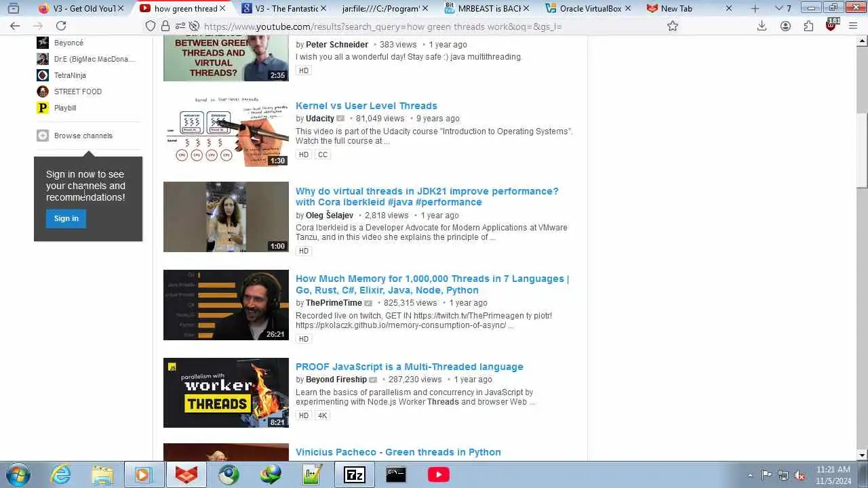Image resolution: width=868 pixels, height=488 pixels.
Task: Open the Internet Download Manager taskbar icon
Action: [x=272, y=474]
